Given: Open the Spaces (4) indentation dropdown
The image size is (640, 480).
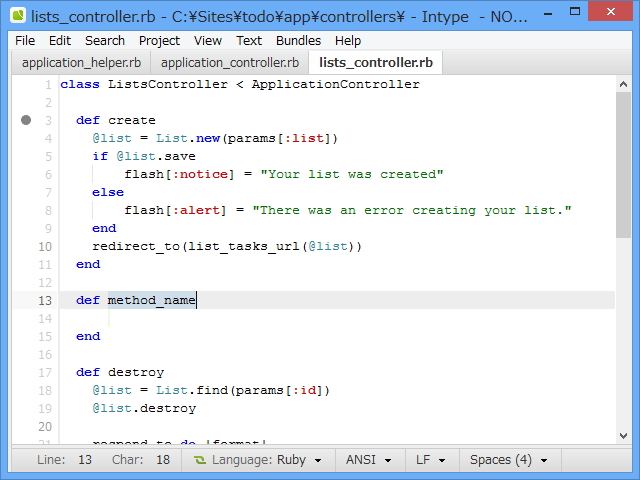Looking at the screenshot, I should click(x=509, y=460).
